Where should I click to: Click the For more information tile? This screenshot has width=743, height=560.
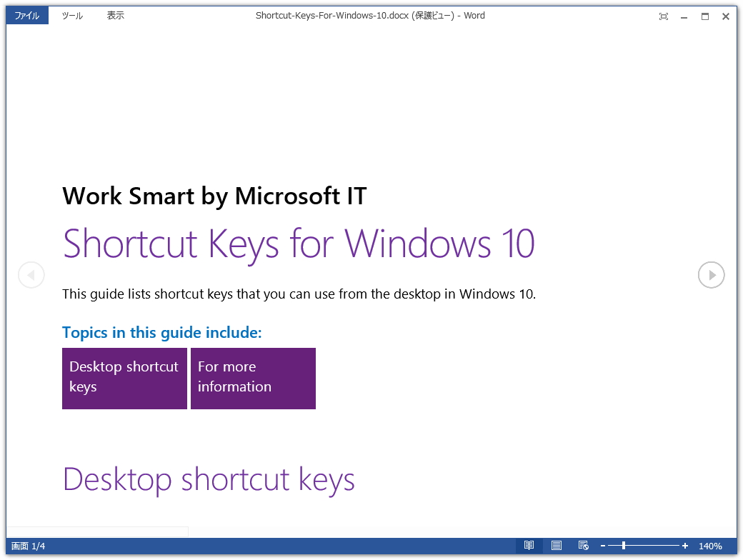[253, 379]
